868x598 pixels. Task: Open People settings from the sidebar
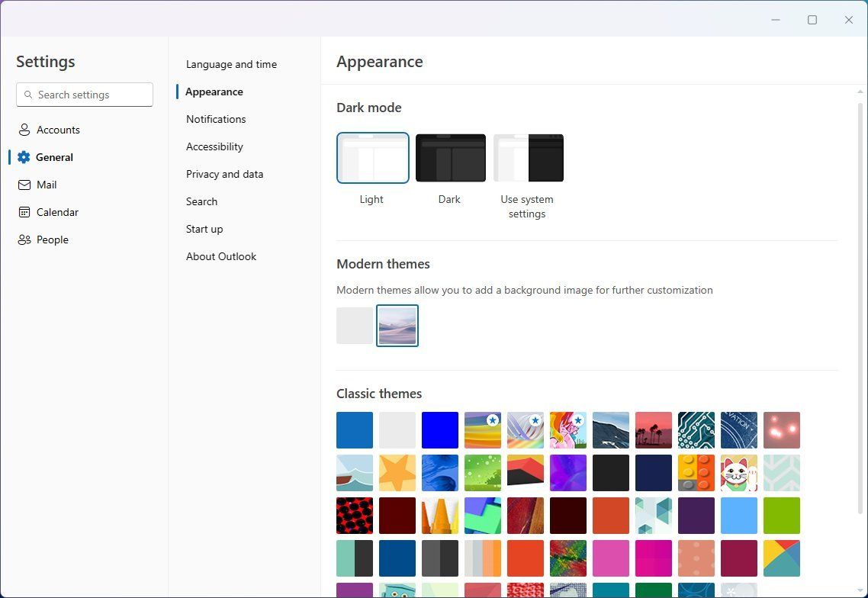[x=52, y=240]
